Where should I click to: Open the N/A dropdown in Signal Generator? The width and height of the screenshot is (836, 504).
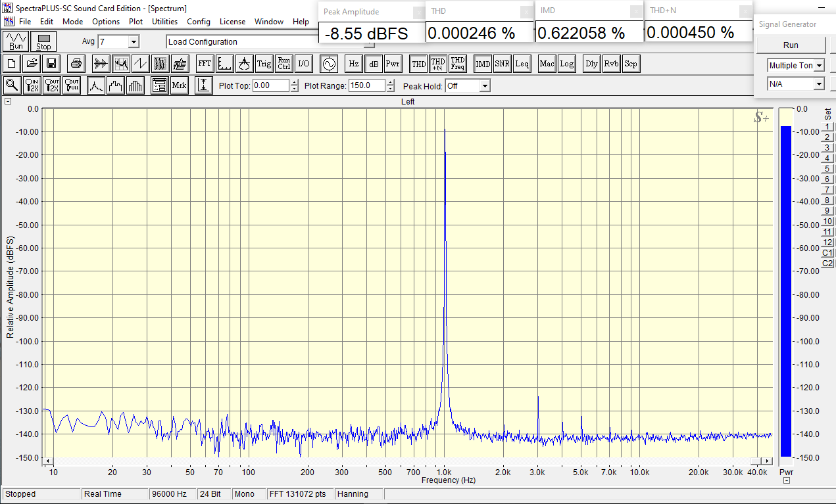(x=819, y=84)
